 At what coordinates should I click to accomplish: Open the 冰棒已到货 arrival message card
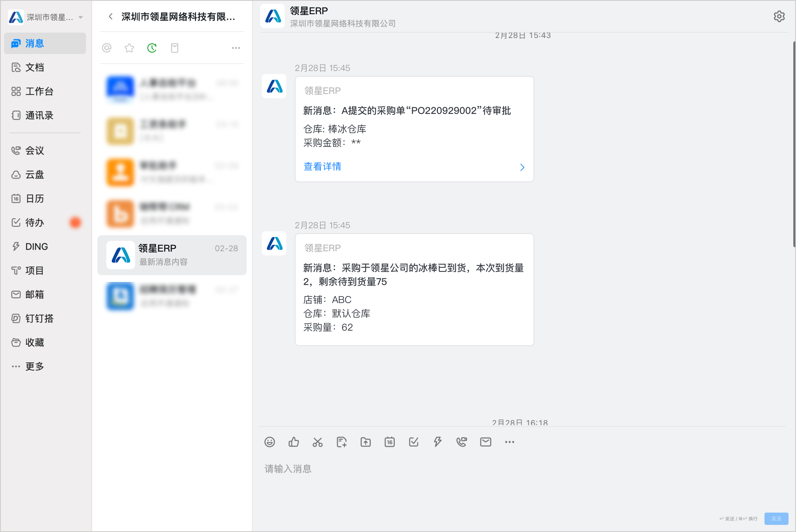(x=414, y=289)
